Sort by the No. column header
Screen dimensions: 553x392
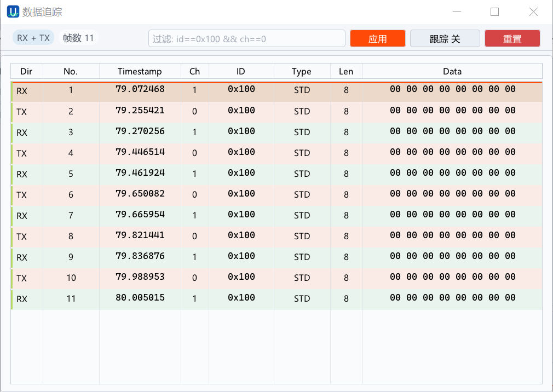click(71, 71)
